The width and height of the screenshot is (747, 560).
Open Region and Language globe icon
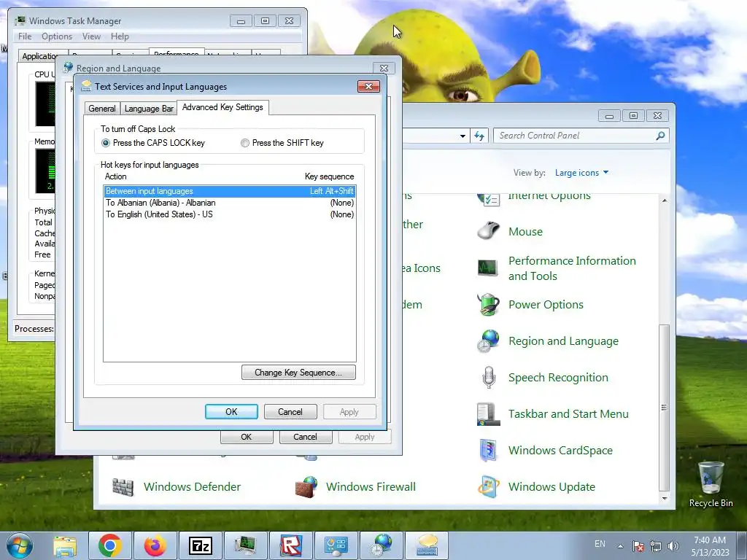pos(488,341)
